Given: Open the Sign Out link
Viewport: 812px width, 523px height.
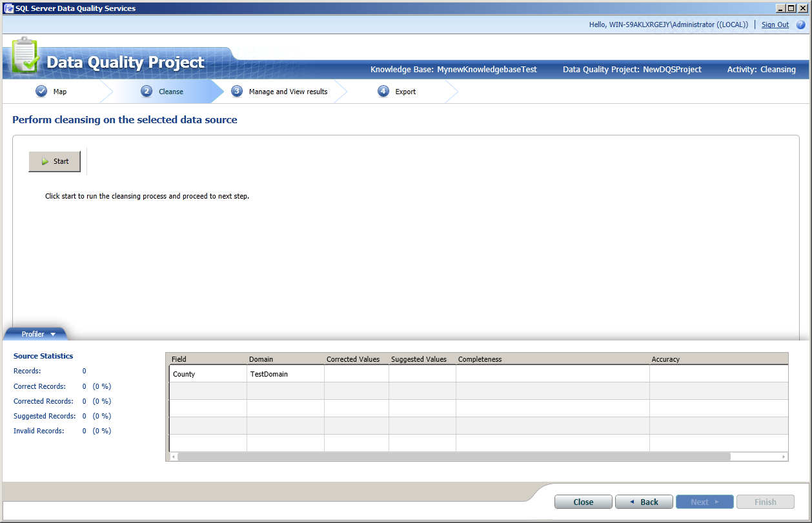Looking at the screenshot, I should click(775, 24).
